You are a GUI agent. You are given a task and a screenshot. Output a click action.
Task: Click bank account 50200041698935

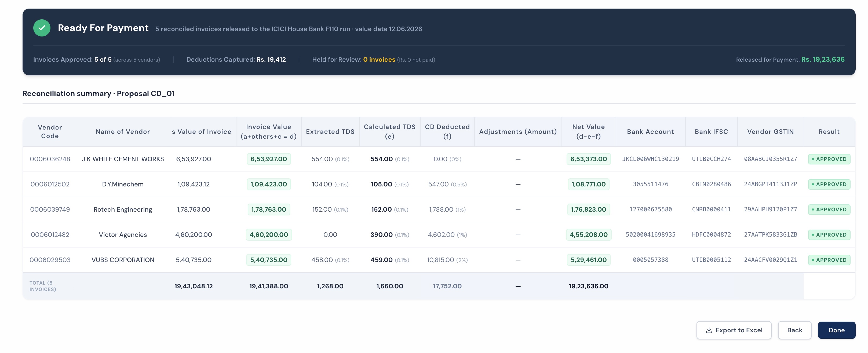tap(650, 235)
